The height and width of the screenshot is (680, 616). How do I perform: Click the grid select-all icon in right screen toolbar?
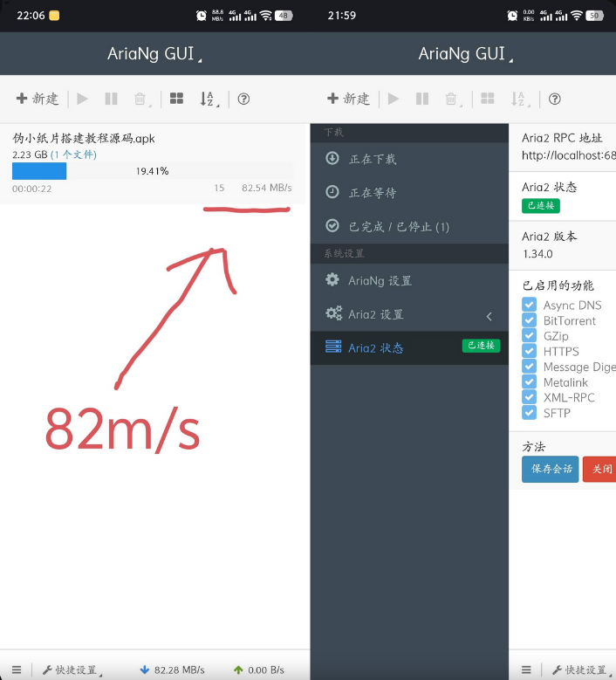(x=487, y=99)
